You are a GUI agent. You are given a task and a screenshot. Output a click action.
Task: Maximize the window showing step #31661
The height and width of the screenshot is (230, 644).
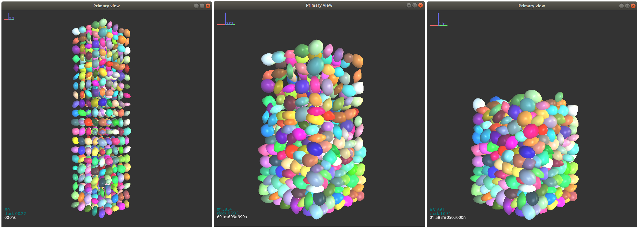coord(627,6)
